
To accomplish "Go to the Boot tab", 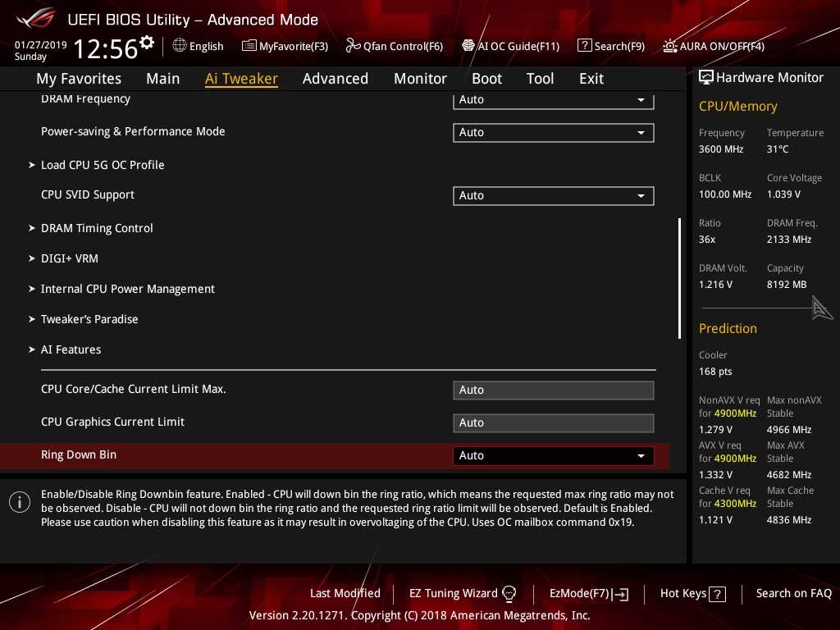I will coord(486,79).
